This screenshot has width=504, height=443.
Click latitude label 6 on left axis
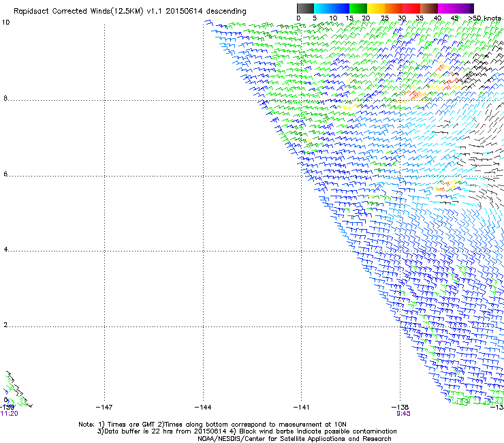click(x=5, y=174)
